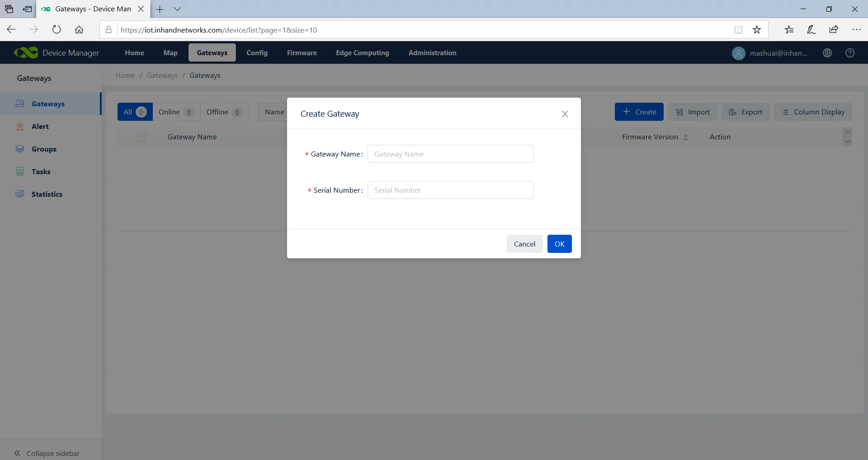Screen dimensions: 868x460
Task: Click the Gateway Name input field
Action: (x=450, y=154)
